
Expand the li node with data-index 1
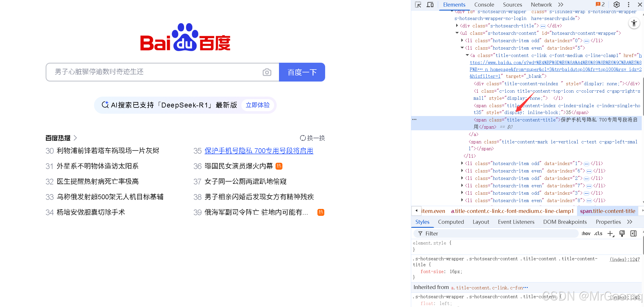point(462,163)
